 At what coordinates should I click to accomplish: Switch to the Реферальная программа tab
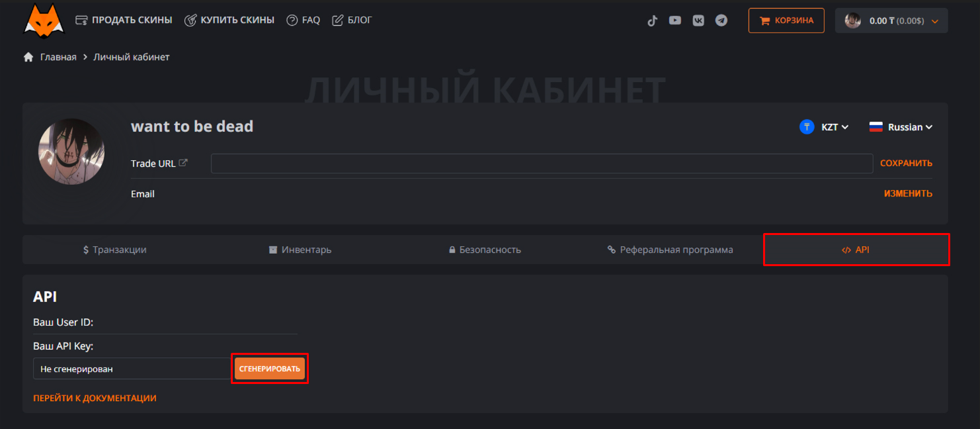point(671,250)
